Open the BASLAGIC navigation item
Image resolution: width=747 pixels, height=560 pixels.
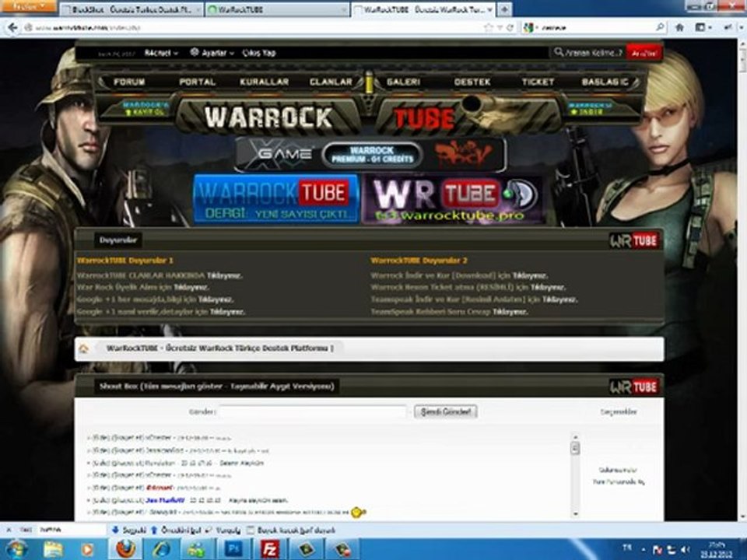point(605,82)
